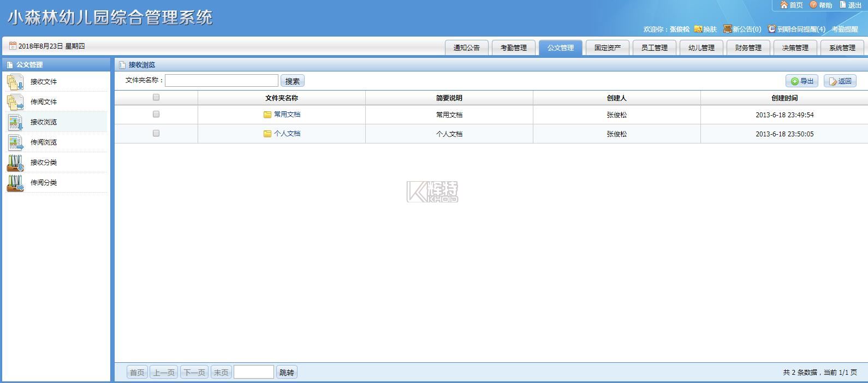Toggle the select-all checkbox in table header
Screen dimensions: 868x383
click(156, 98)
